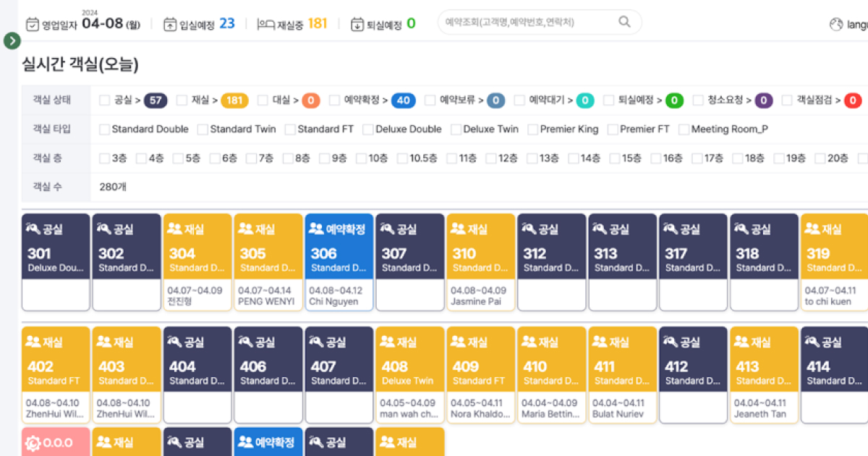Check the Standard Twin room type
Screen dimensions: 868x456
pos(203,130)
